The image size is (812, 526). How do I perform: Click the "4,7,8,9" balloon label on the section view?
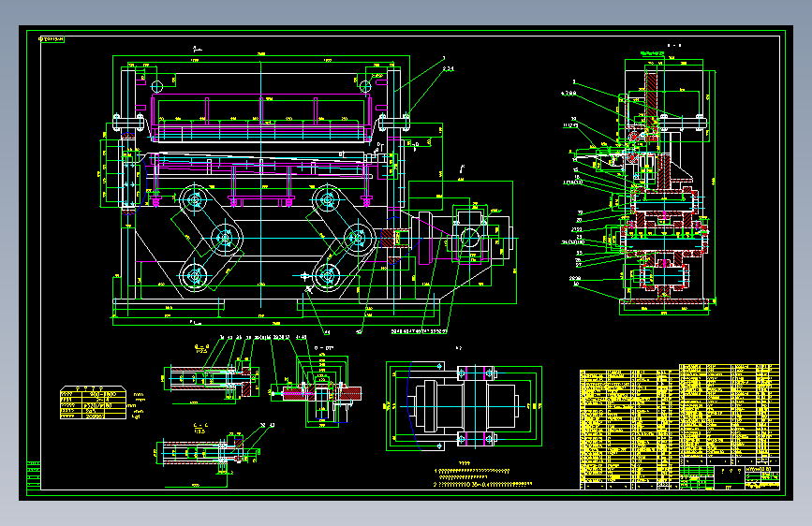click(x=568, y=94)
